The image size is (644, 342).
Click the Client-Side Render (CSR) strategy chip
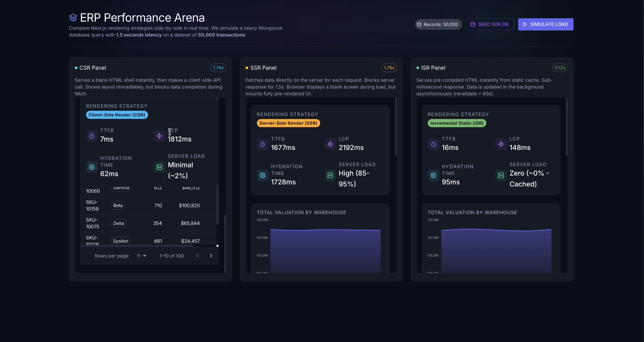(x=117, y=115)
